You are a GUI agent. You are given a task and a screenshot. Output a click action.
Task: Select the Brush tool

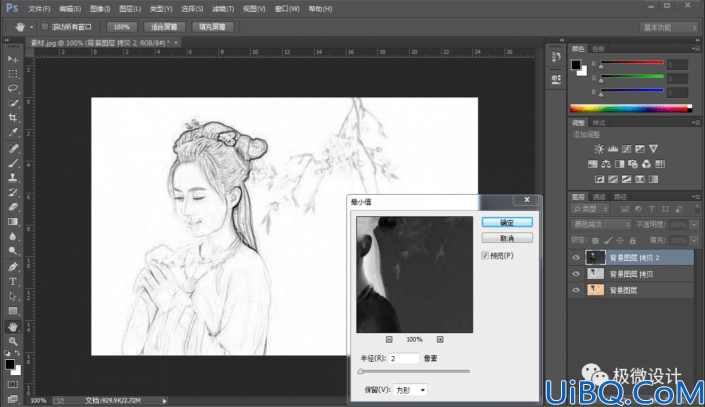(13, 163)
